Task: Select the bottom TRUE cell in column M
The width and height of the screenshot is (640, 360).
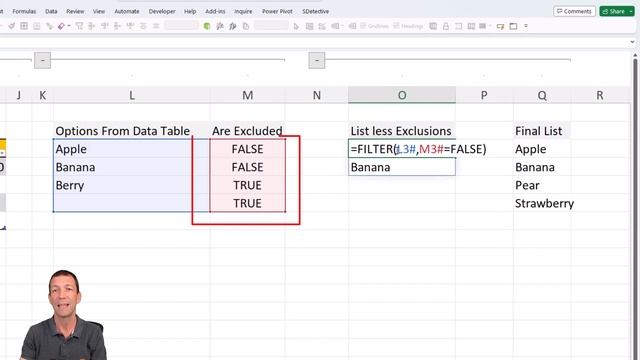Action: (x=247, y=203)
